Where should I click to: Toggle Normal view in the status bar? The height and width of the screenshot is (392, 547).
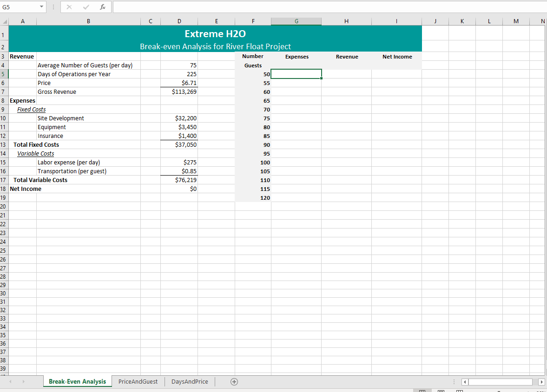click(x=422, y=391)
